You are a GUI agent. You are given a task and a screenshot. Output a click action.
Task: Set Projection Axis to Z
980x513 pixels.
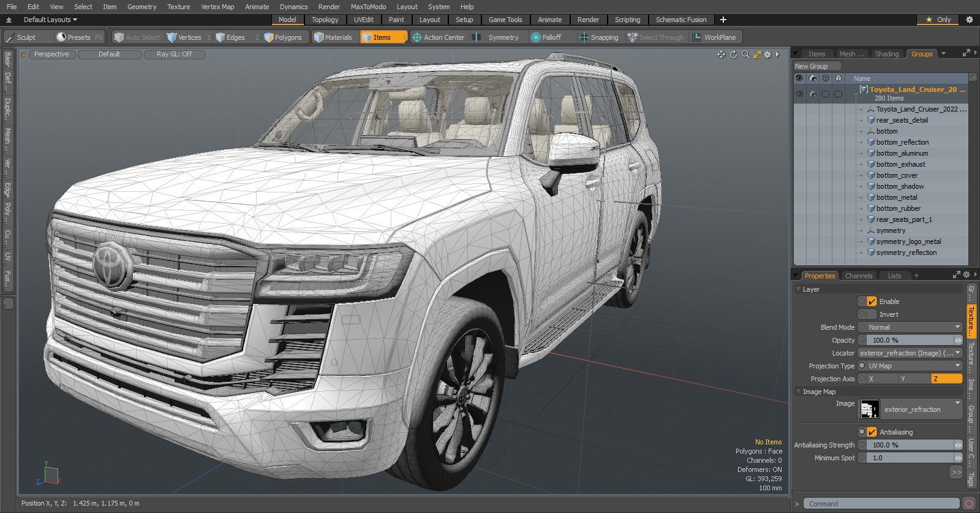(x=947, y=379)
